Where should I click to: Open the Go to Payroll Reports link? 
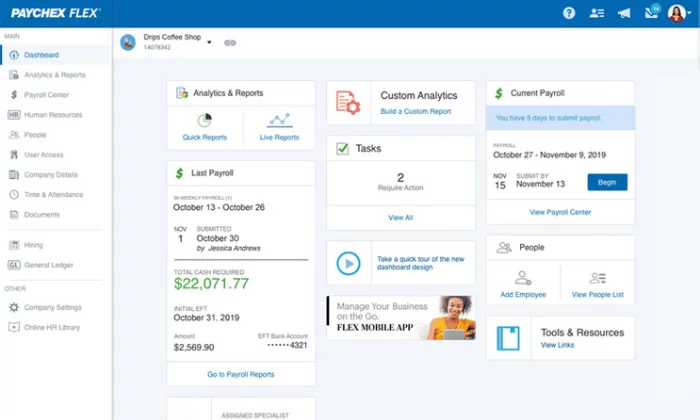pos(241,374)
